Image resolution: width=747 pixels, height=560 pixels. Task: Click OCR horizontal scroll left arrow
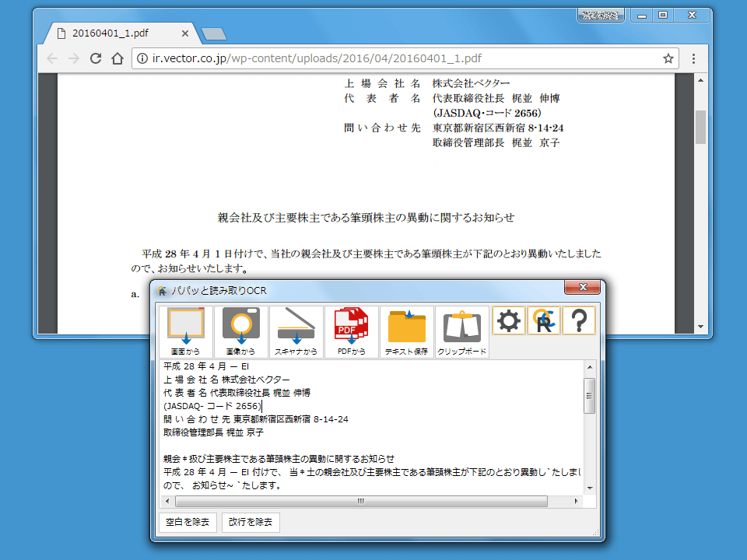tap(167, 501)
